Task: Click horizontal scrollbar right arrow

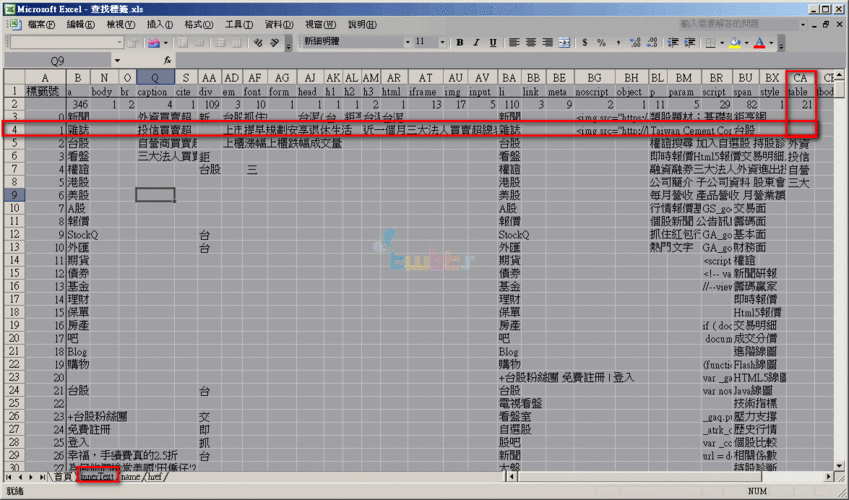Action: pos(829,477)
